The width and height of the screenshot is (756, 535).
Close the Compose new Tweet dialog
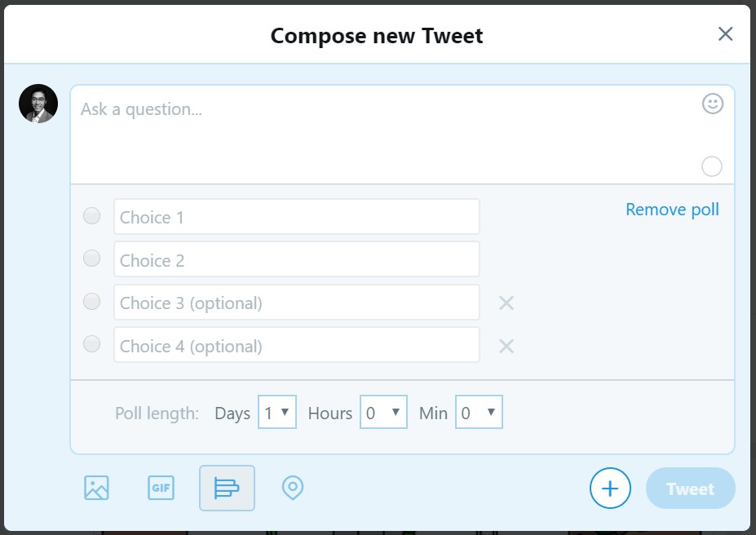(x=725, y=34)
